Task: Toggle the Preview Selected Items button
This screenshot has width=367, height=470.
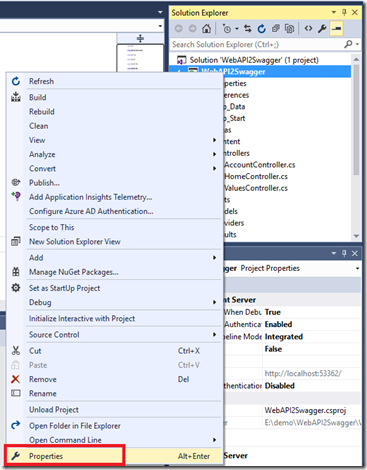Action: (x=336, y=29)
